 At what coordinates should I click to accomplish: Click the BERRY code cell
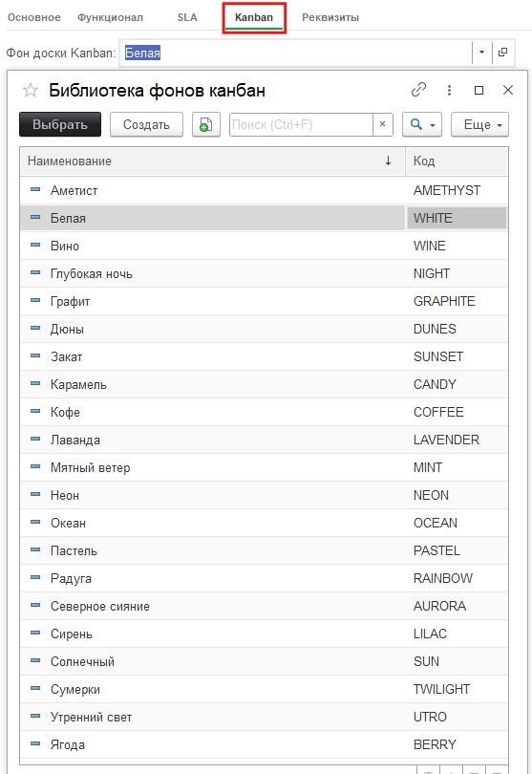[457, 743]
